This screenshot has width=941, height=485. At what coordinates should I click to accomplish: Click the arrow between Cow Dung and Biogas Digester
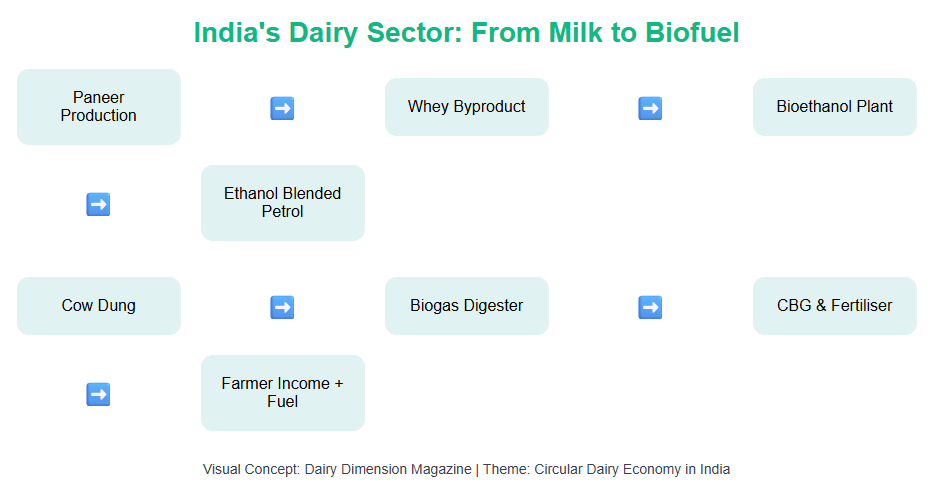282,307
